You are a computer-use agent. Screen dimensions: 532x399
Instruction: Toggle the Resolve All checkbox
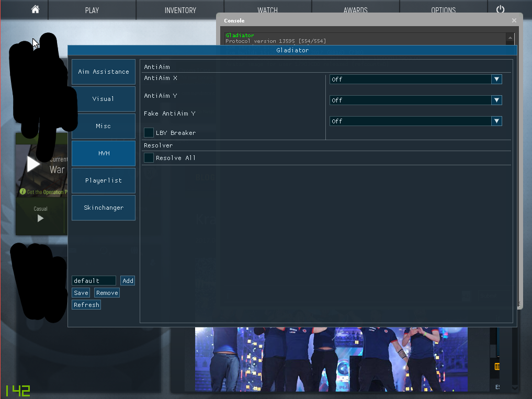[x=149, y=158]
